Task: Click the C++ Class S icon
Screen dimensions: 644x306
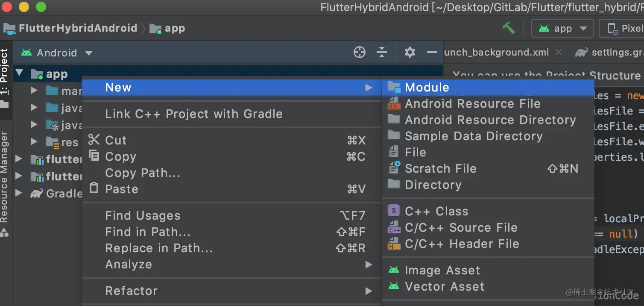Action: pos(394,211)
